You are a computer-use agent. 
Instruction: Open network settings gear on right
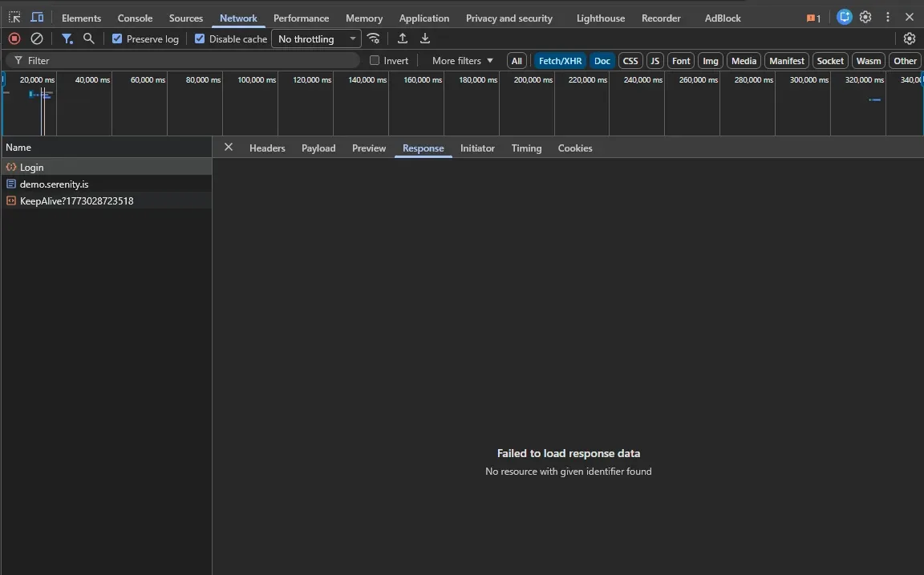[909, 38]
